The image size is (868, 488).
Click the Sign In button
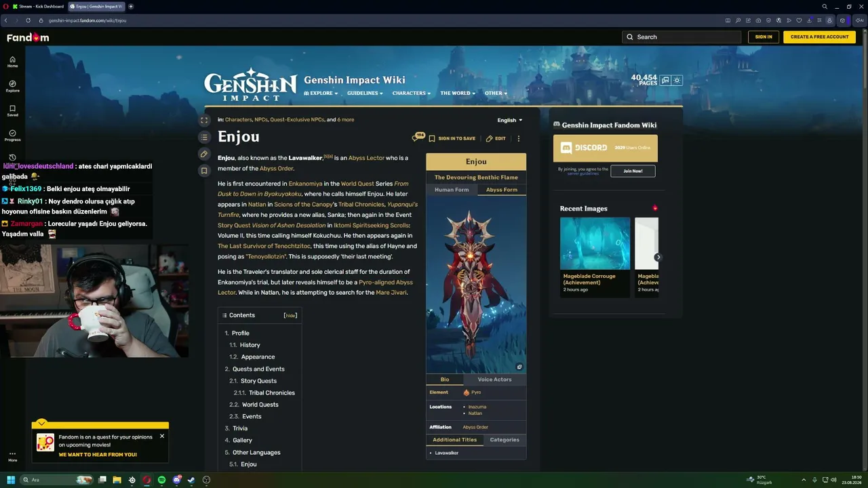[764, 37]
